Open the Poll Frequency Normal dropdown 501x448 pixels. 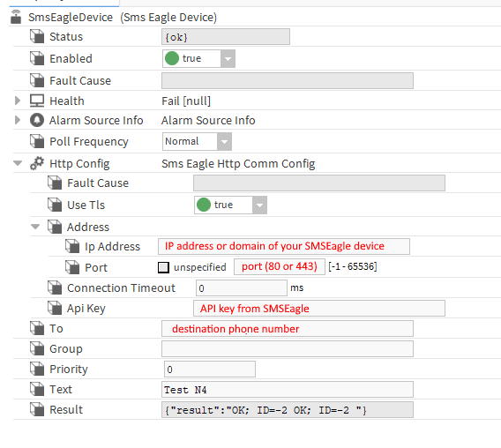pyautogui.click(x=224, y=142)
